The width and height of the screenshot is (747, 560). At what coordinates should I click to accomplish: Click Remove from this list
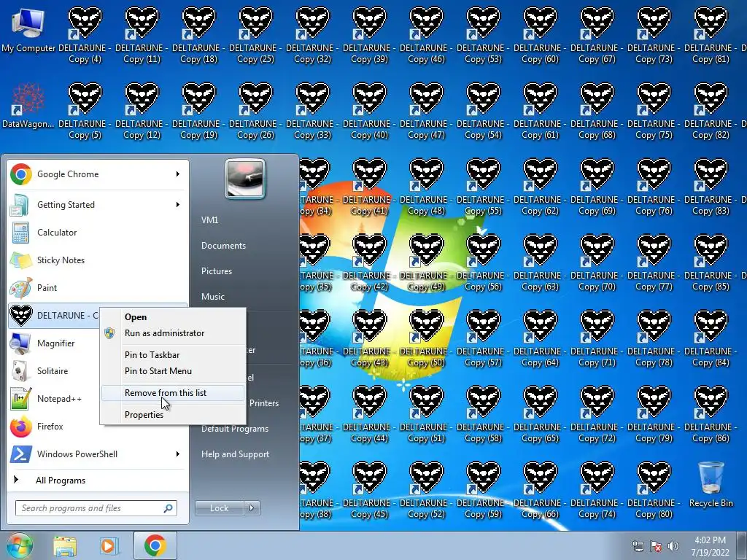pyautogui.click(x=173, y=393)
